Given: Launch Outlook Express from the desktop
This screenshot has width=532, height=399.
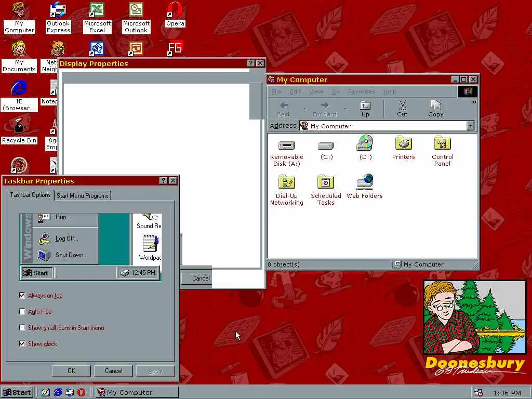Looking at the screenshot, I should 58,18.
